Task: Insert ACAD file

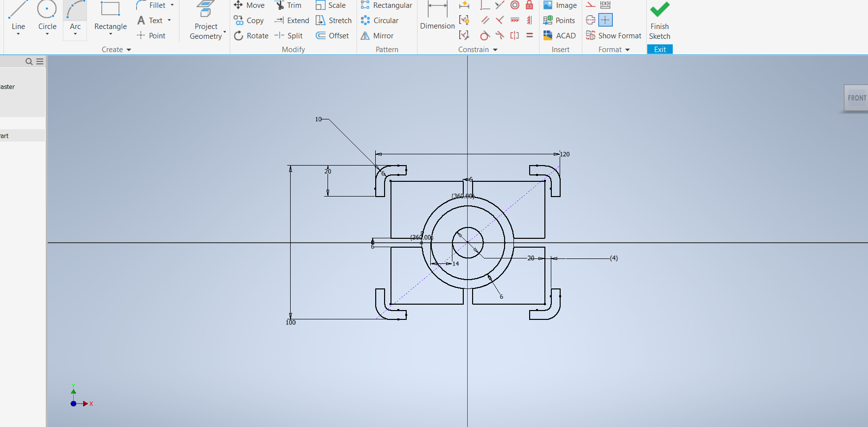Action: pos(559,36)
